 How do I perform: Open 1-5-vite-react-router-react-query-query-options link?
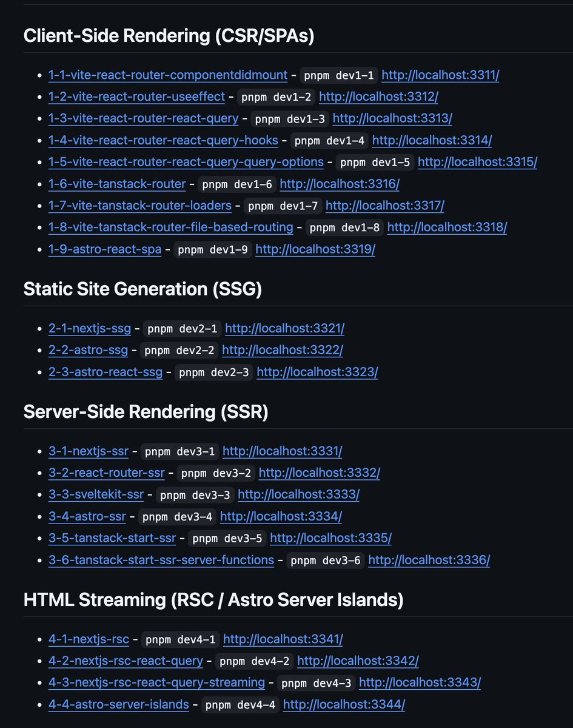pyautogui.click(x=186, y=163)
